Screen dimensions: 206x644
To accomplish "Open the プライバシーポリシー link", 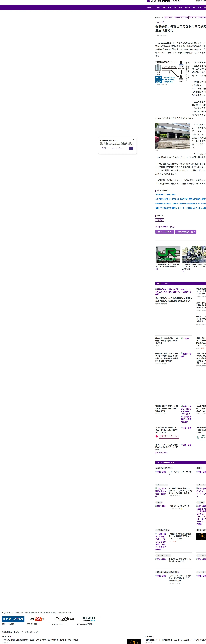I will coord(117,148).
